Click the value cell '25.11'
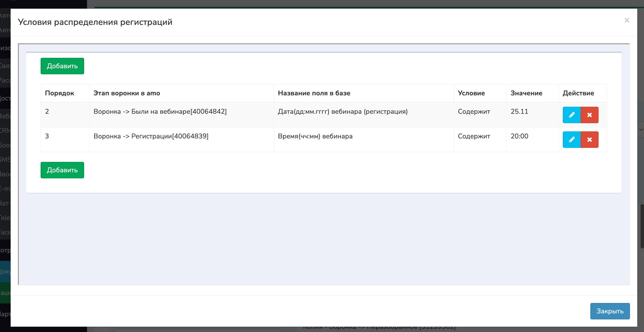 (x=519, y=112)
